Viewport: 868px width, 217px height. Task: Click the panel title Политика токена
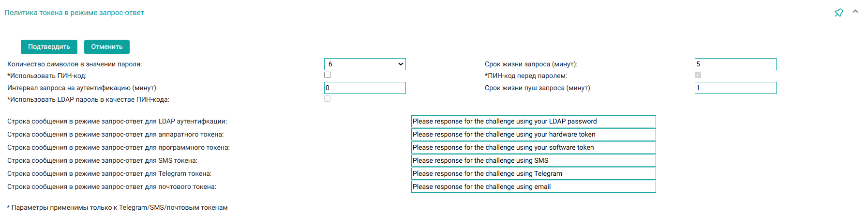(74, 13)
